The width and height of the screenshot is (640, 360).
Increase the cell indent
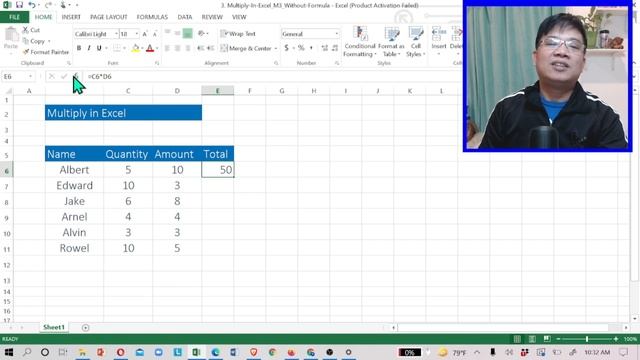coord(211,48)
